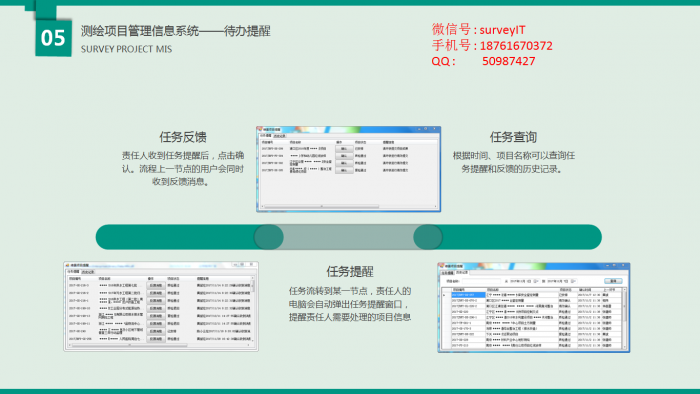
Task: Click 任务查询 heading
Action: [513, 137]
